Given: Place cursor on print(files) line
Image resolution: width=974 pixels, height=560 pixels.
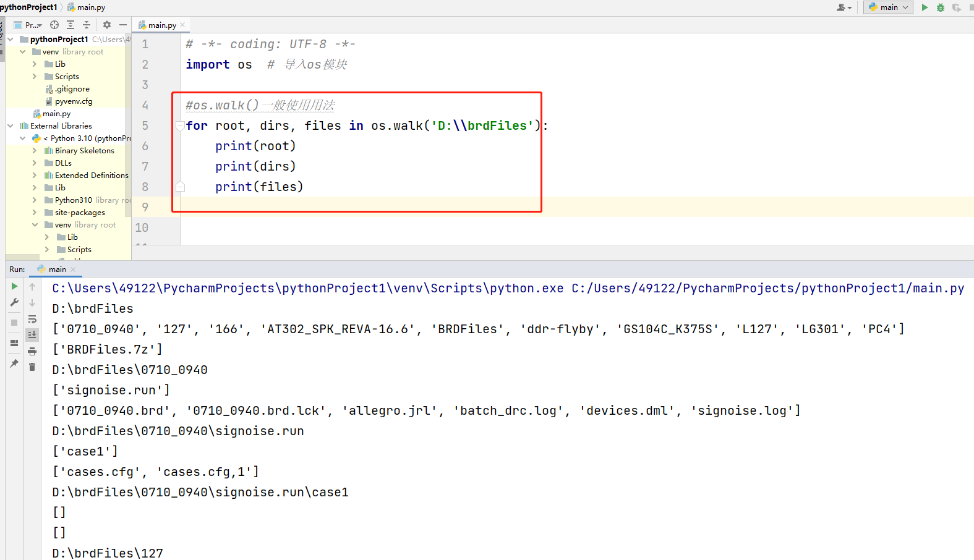Looking at the screenshot, I should pyautogui.click(x=259, y=187).
